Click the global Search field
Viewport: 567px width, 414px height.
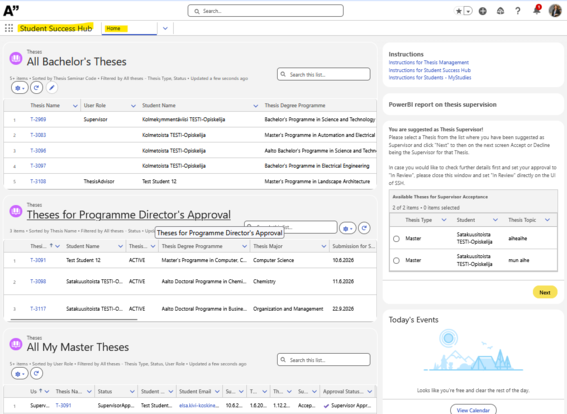(x=265, y=11)
